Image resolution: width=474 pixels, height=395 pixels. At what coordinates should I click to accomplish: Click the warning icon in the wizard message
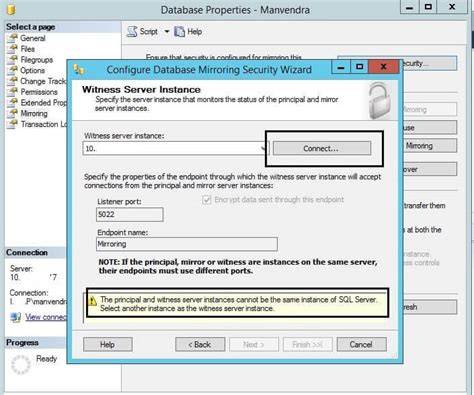pyautogui.click(x=93, y=301)
